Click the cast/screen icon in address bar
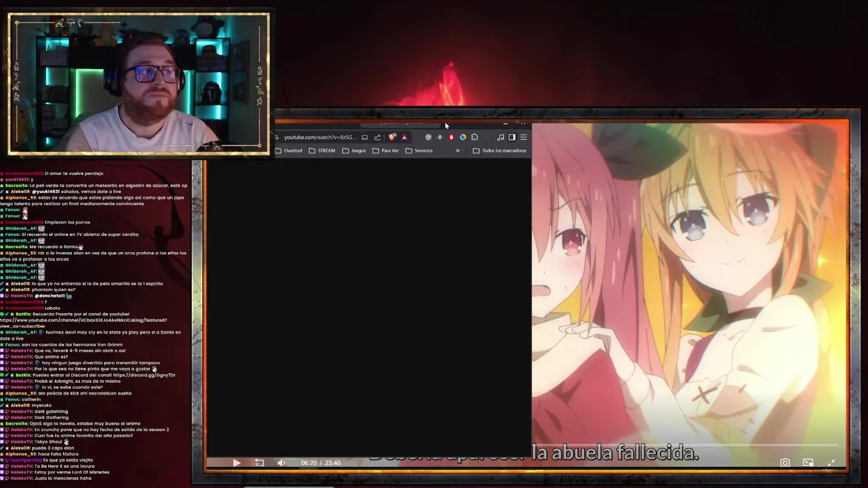Screen dimensions: 868x488 pyautogui.click(x=365, y=138)
